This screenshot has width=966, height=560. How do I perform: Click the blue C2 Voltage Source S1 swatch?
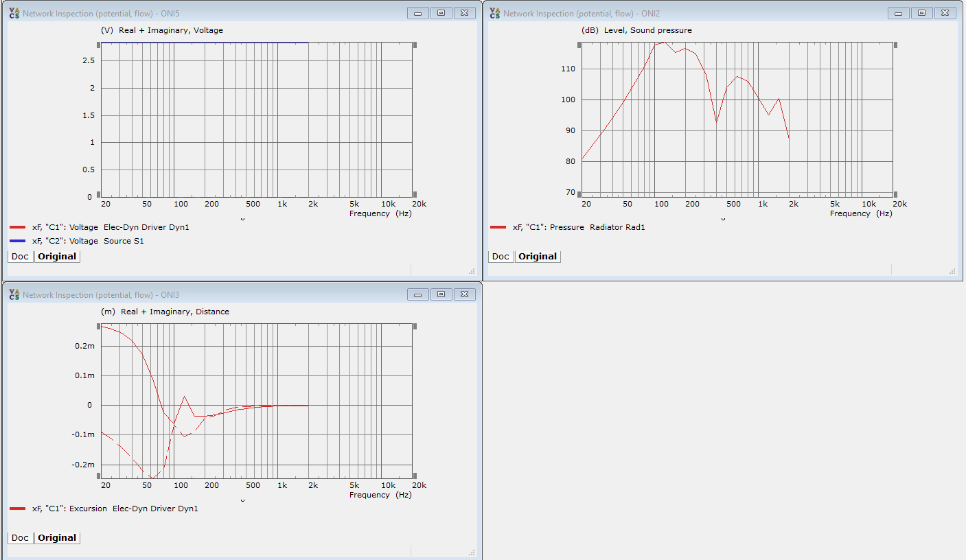tap(18, 242)
